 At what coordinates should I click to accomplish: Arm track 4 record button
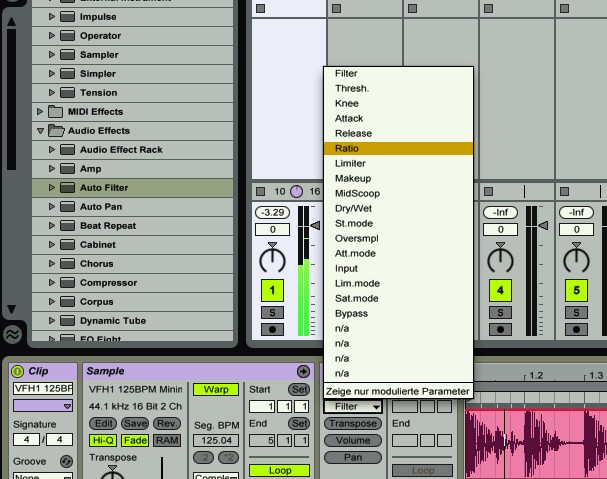click(500, 330)
